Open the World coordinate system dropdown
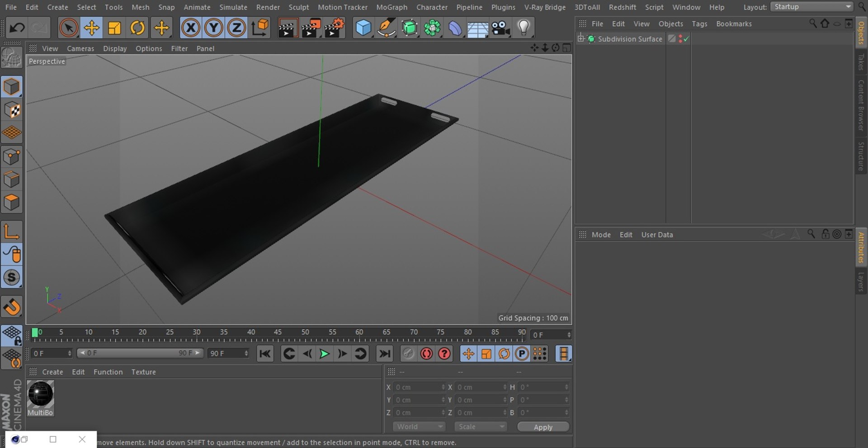This screenshot has width=868, height=448. point(419,427)
